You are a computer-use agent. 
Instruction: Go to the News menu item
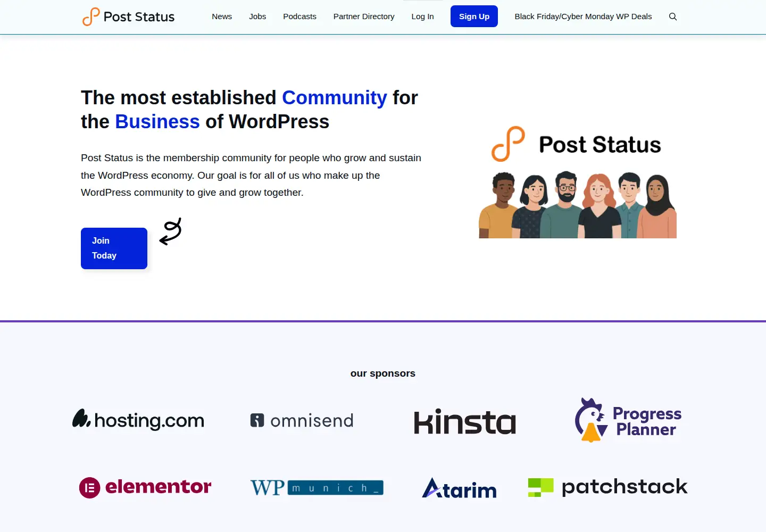(222, 16)
